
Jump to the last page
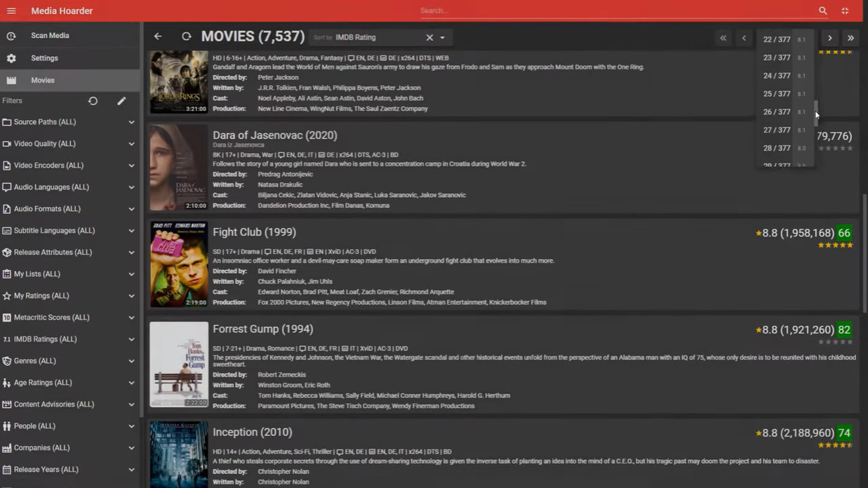[850, 38]
